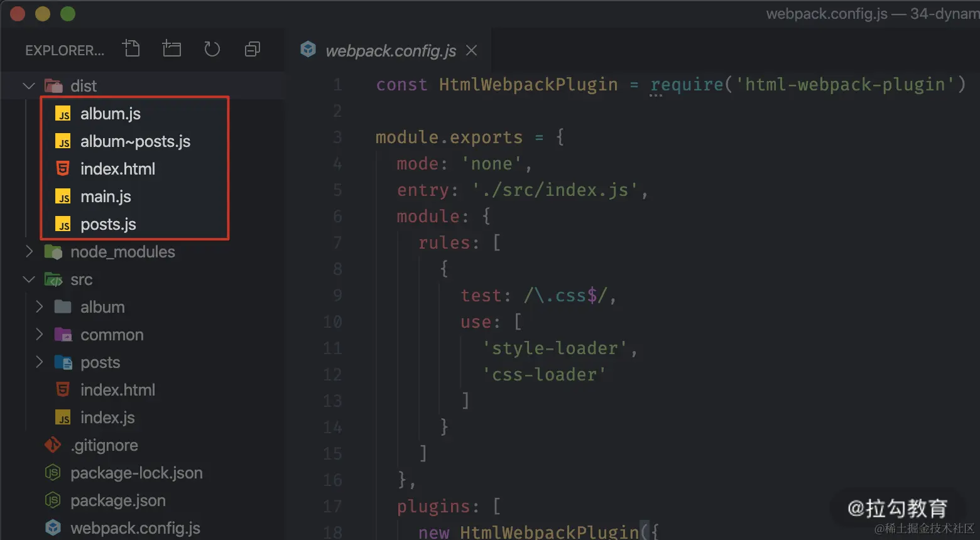Collapse the src folder chevron
This screenshot has height=540, width=980.
click(x=29, y=279)
